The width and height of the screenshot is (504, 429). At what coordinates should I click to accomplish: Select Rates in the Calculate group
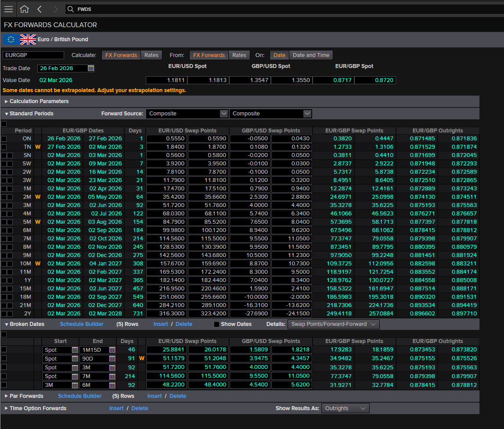pos(151,55)
